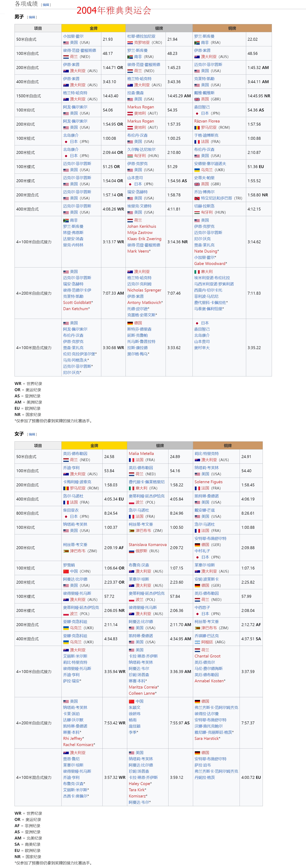The height and width of the screenshot is (868, 306).
Task: Click the 编辑 link next to 女子 heading
Action: point(32,434)
